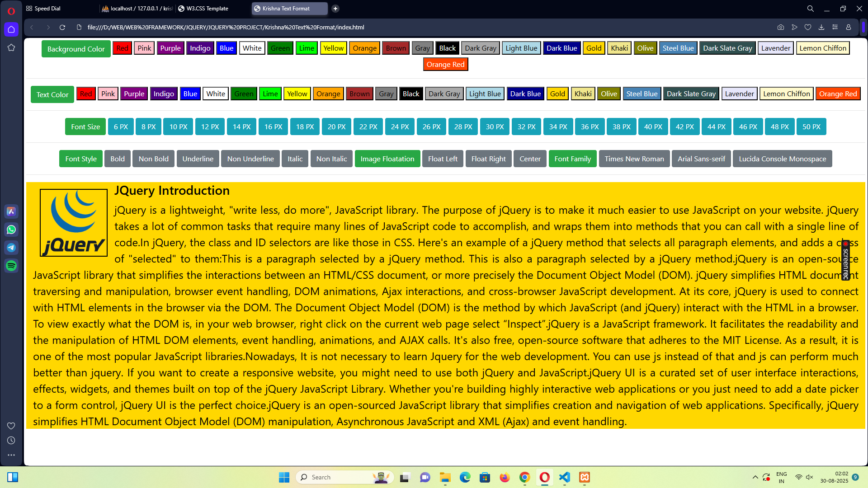Viewport: 868px width, 488px height.
Task: Select the Krishna Text Format tab
Action: pyautogui.click(x=289, y=9)
